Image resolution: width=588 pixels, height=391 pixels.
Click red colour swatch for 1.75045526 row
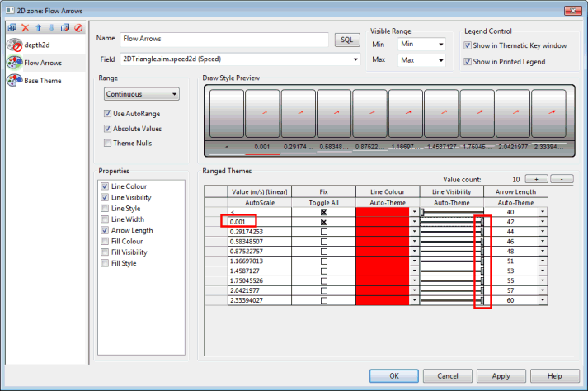383,280
